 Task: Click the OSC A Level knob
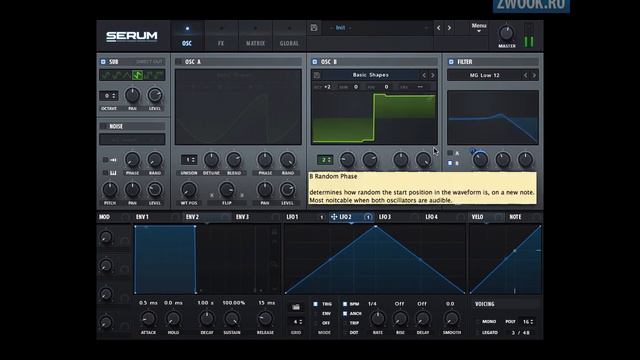pos(287,190)
